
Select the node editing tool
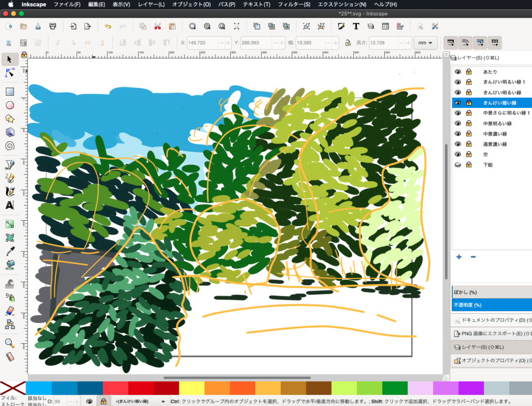[x=10, y=73]
